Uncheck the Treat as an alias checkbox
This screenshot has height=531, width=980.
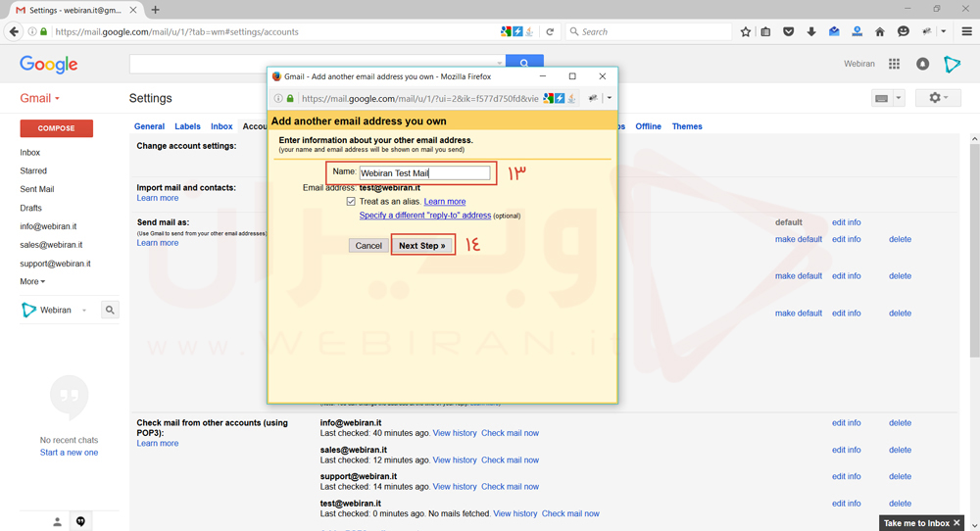351,201
